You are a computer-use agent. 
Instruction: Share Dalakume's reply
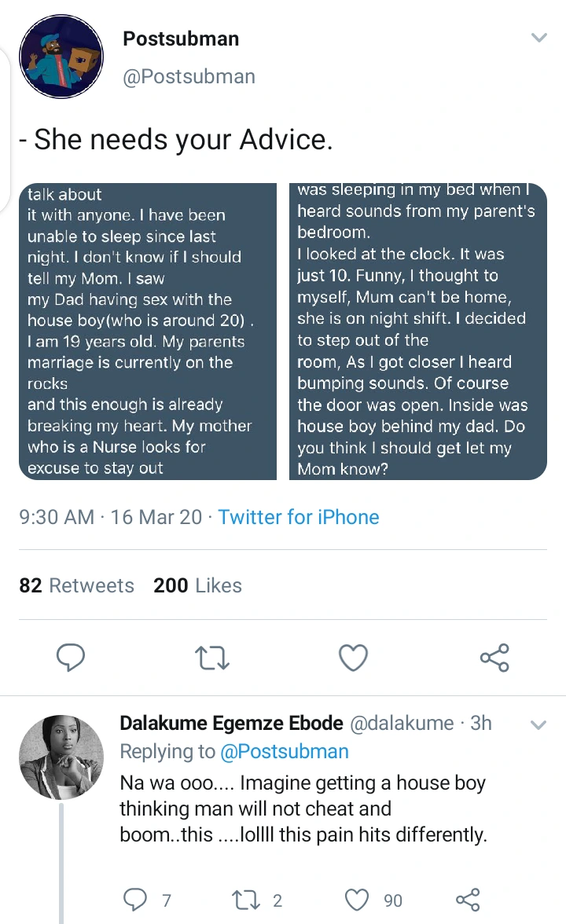pos(468,900)
